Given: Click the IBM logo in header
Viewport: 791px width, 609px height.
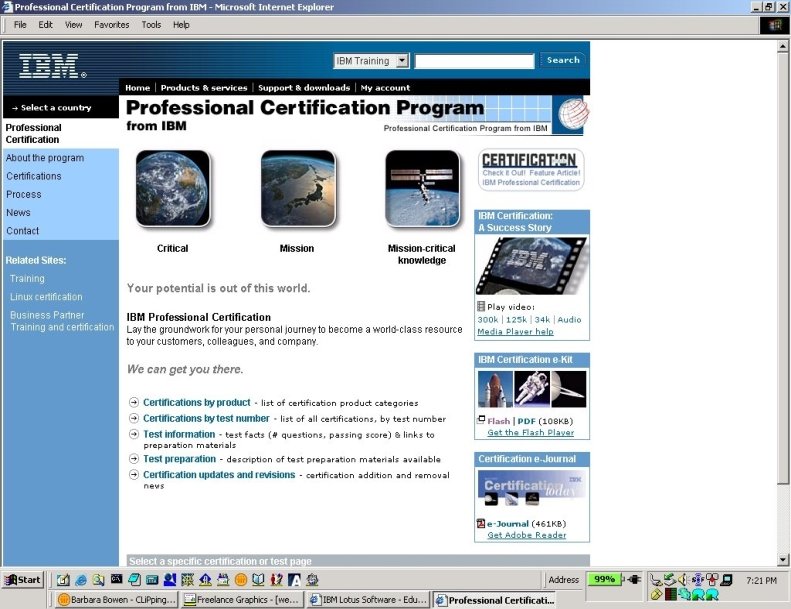Looking at the screenshot, I should point(52,66).
